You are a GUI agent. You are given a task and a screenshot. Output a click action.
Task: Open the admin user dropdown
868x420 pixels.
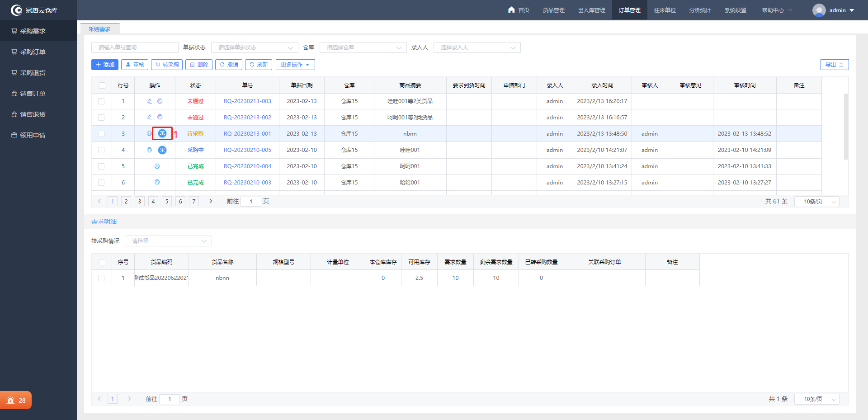click(x=842, y=10)
